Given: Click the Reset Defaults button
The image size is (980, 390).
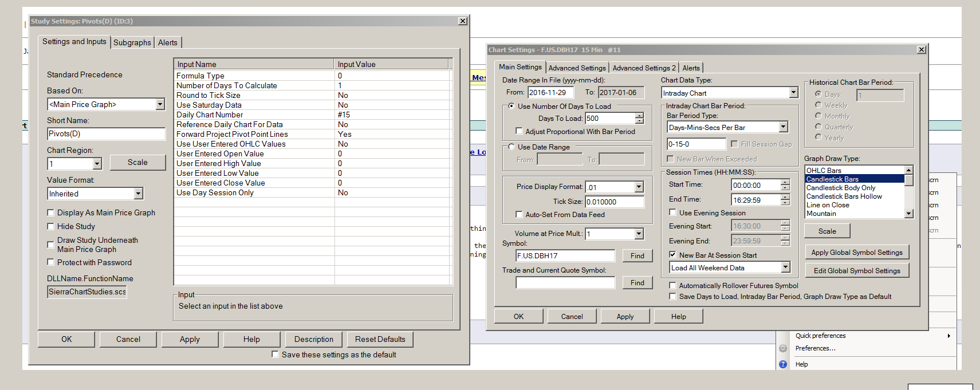Looking at the screenshot, I should (380, 339).
